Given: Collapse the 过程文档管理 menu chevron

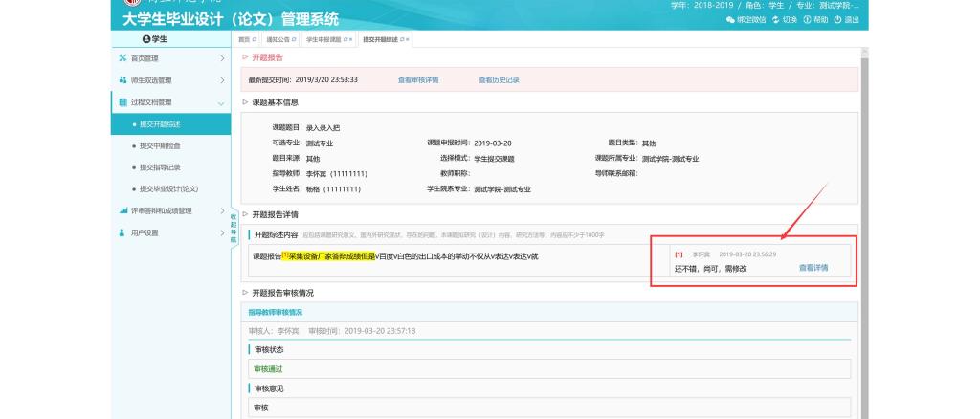Looking at the screenshot, I should [x=221, y=102].
